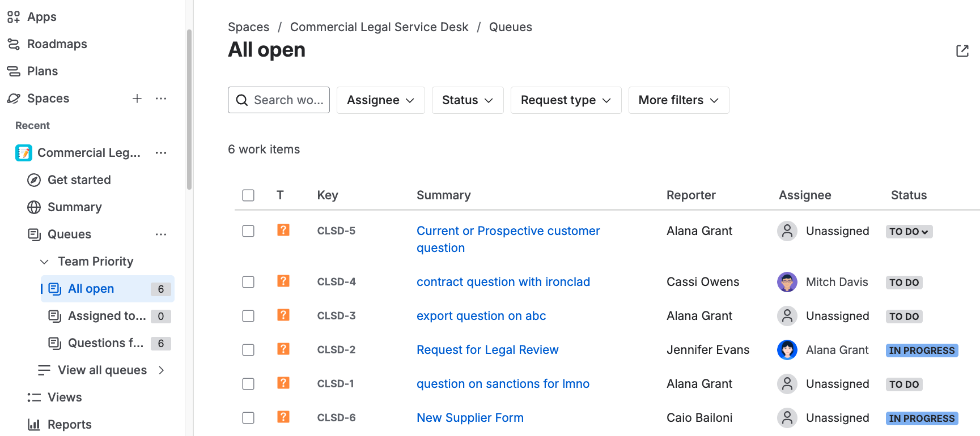Select the checkbox for CLSD-6 row
This screenshot has width=980, height=436.
coord(248,418)
